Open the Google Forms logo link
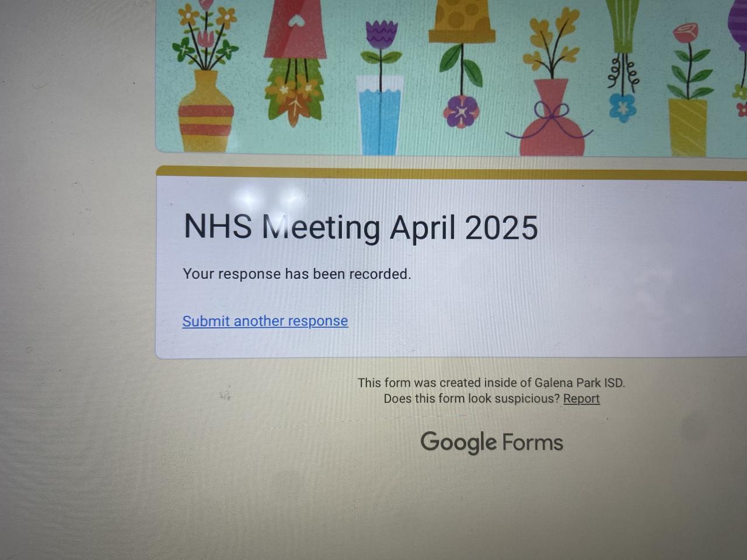Viewport: 747px width, 560px height. [491, 442]
